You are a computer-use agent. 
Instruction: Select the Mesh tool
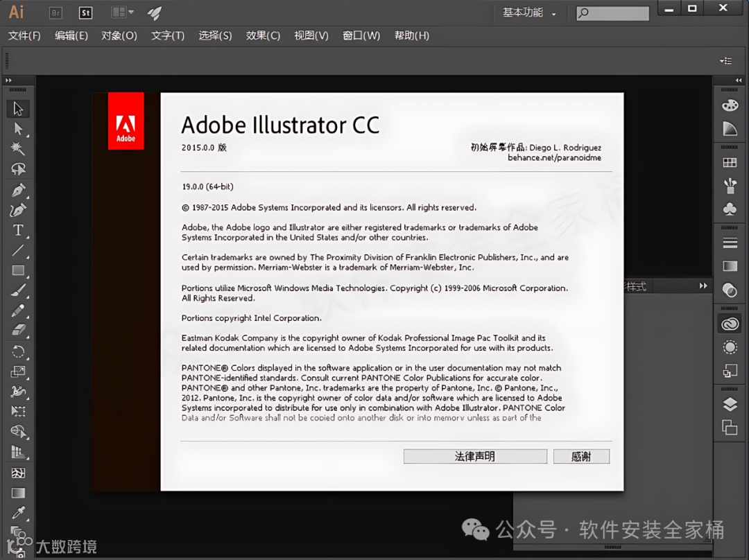(18, 473)
